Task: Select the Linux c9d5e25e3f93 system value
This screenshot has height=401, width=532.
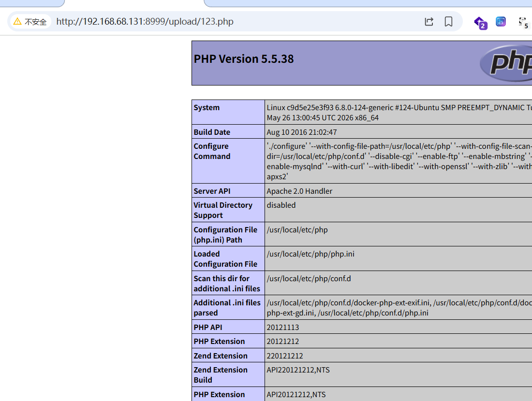Action: click(399, 113)
